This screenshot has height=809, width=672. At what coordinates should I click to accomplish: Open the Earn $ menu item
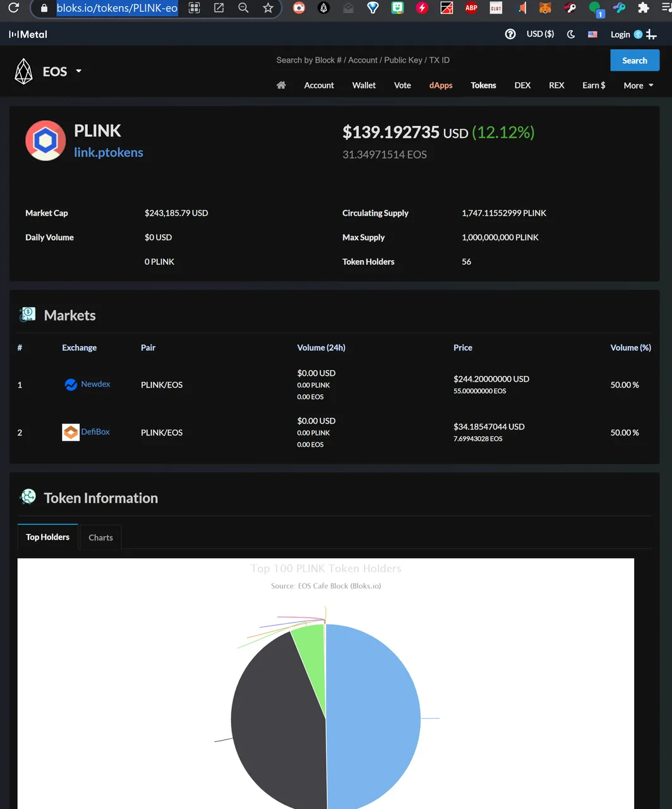coord(594,85)
